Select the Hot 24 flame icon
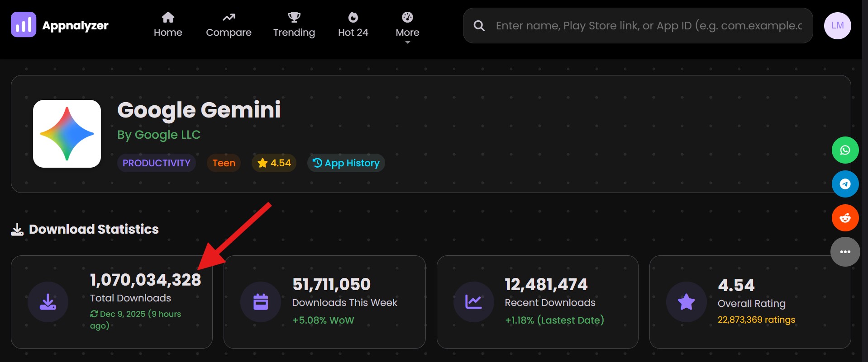Image resolution: width=868 pixels, height=362 pixels. [x=353, y=17]
